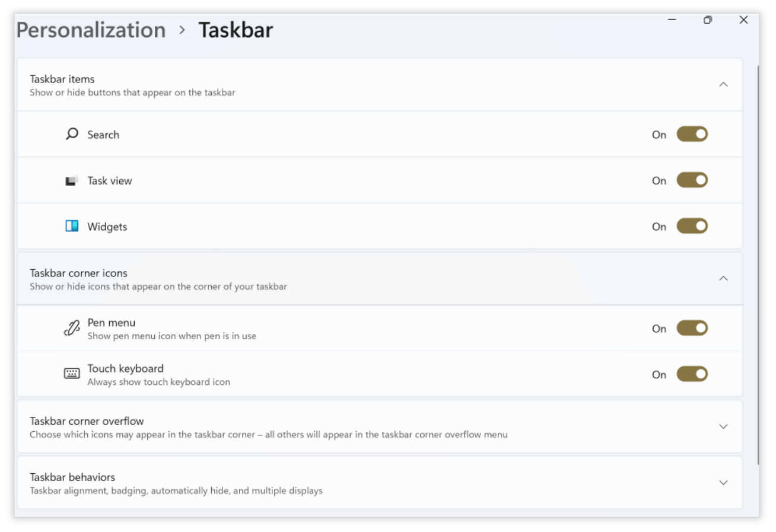Click the Pen menu label

coord(112,323)
